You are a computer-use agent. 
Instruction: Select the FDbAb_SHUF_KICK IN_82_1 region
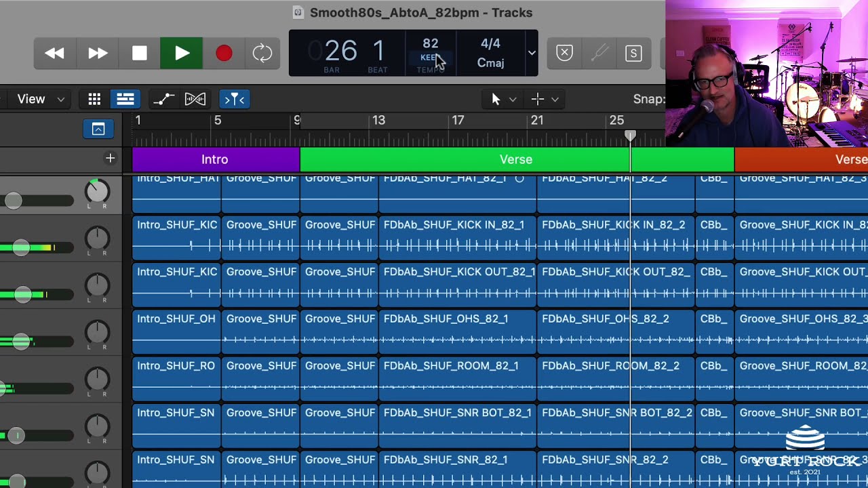(x=457, y=238)
